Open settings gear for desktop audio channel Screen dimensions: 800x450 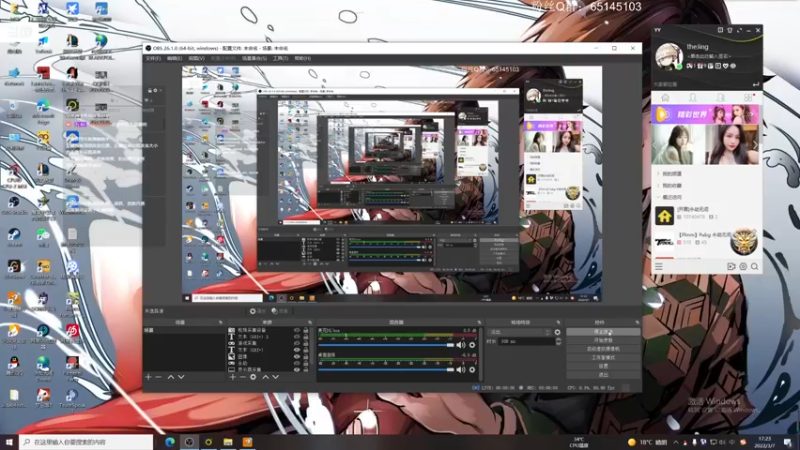(x=472, y=369)
